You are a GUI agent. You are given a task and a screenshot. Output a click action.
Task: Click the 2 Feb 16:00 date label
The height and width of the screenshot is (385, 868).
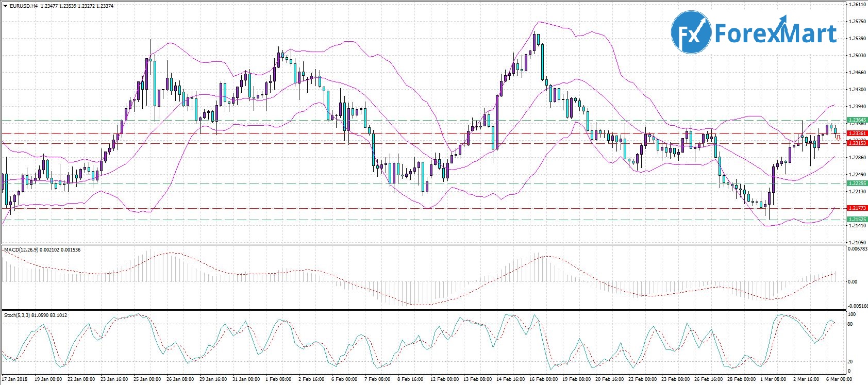(x=311, y=379)
